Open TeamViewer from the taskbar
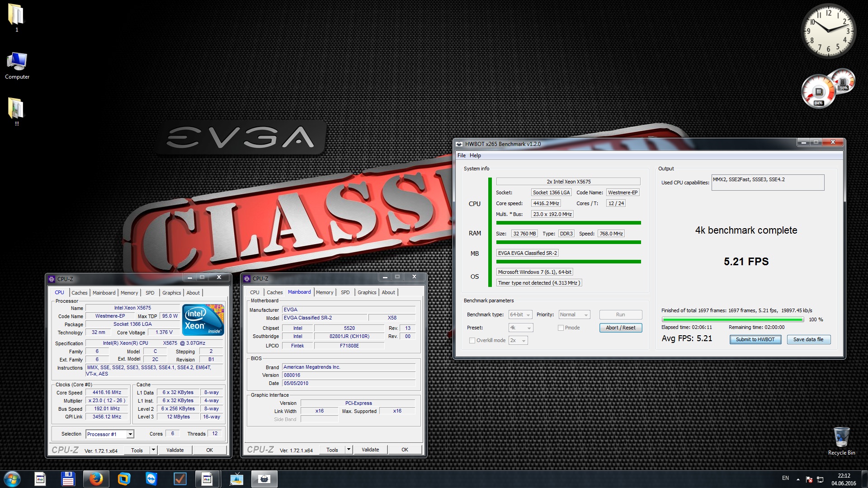This screenshot has height=488, width=868. pyautogui.click(x=151, y=479)
